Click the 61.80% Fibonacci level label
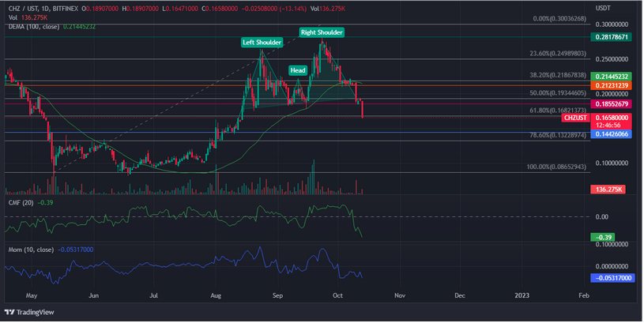 [x=556, y=111]
